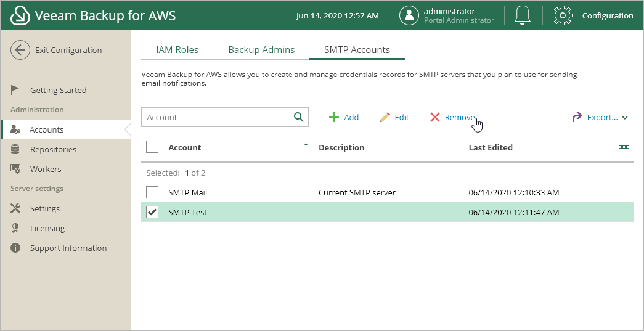The width and height of the screenshot is (644, 331).
Task: Click the purple Export arrow icon
Action: [577, 117]
